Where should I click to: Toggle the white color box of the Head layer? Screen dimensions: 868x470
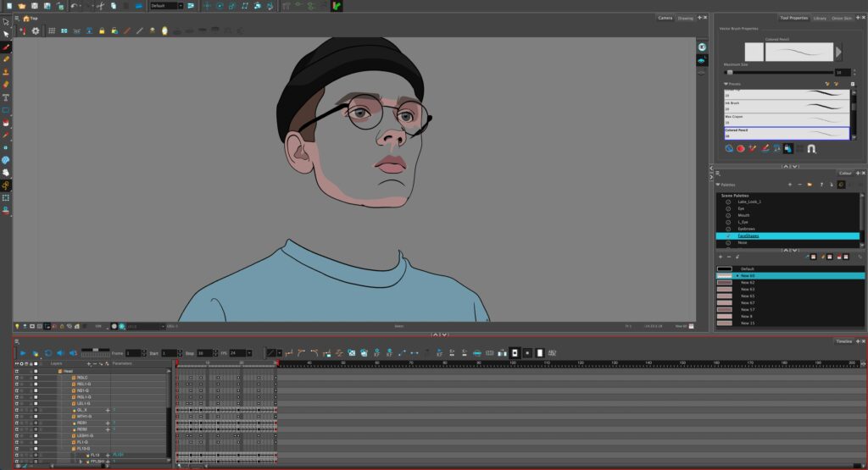(x=36, y=371)
